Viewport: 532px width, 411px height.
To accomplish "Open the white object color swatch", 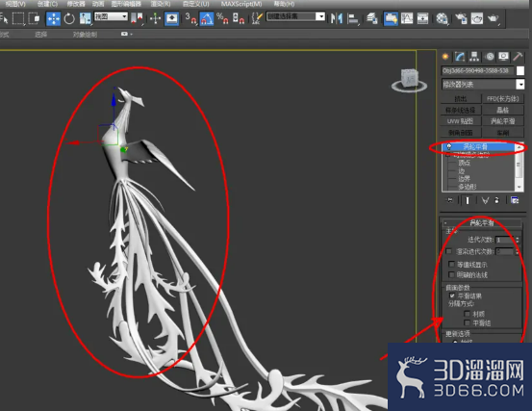I will coord(520,70).
